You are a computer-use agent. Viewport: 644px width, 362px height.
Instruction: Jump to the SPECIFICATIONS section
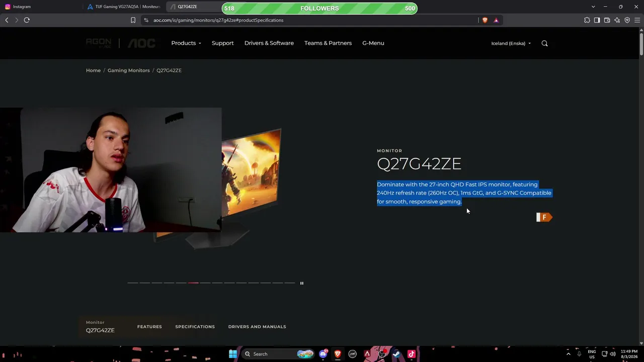(x=195, y=327)
